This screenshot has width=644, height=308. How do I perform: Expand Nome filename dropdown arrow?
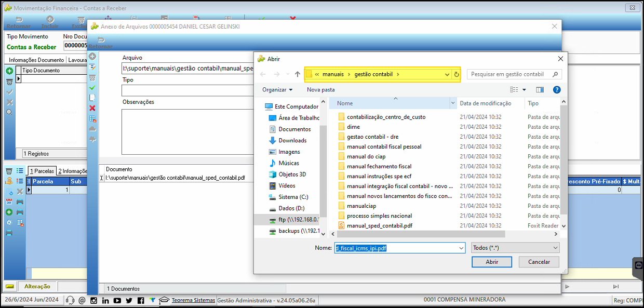(461, 248)
